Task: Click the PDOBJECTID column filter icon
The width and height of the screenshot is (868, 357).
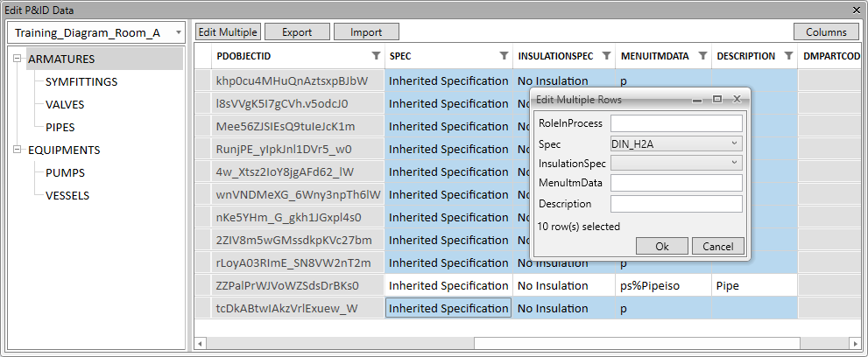Action: [x=376, y=56]
